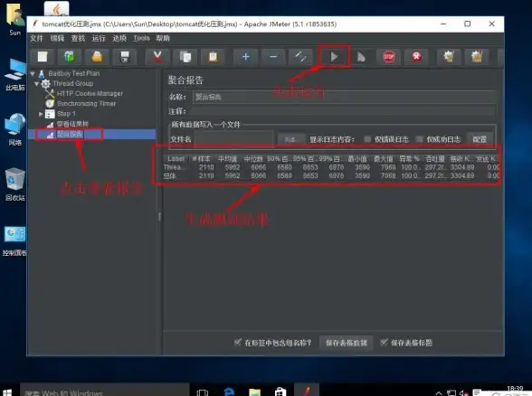The height and width of the screenshot is (396, 532).
Task: Select HTTP Cookie Manager in the tree
Action: coord(90,94)
